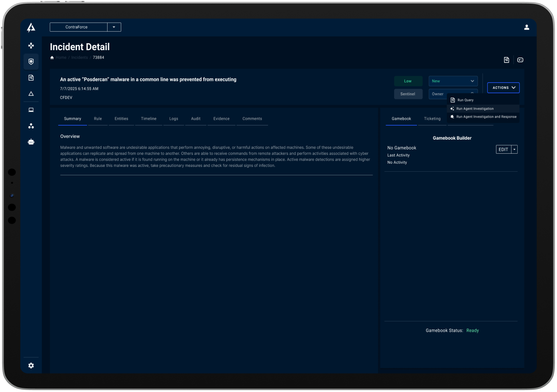The image size is (557, 392).
Task: Open the Incidents breadcrumb link
Action: click(79, 57)
